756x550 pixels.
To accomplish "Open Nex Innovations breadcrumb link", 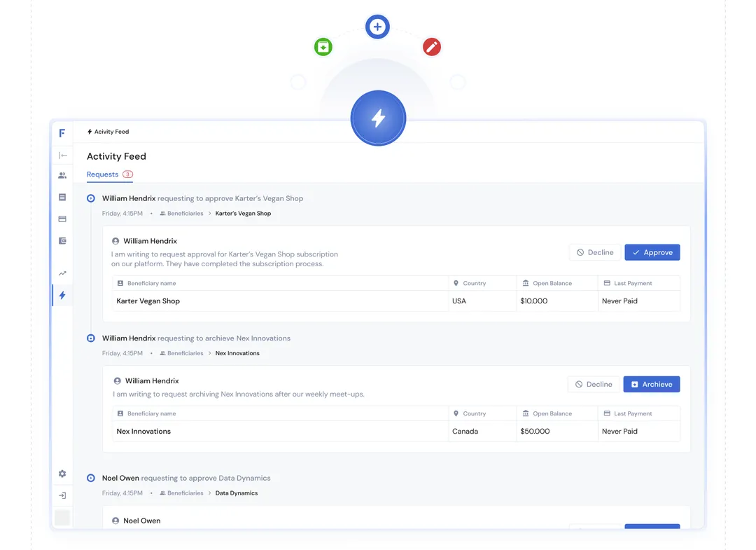I will [237, 353].
